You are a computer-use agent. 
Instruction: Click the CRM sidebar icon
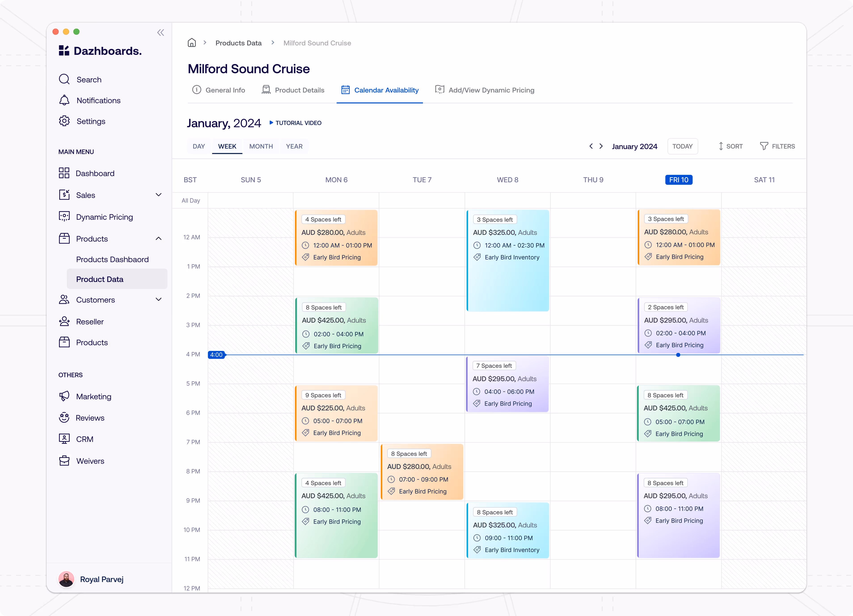pyautogui.click(x=64, y=439)
